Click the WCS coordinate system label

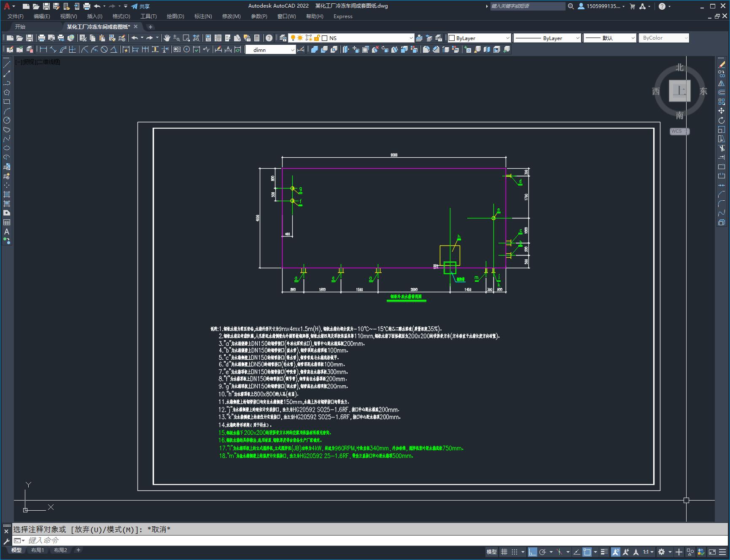click(679, 131)
